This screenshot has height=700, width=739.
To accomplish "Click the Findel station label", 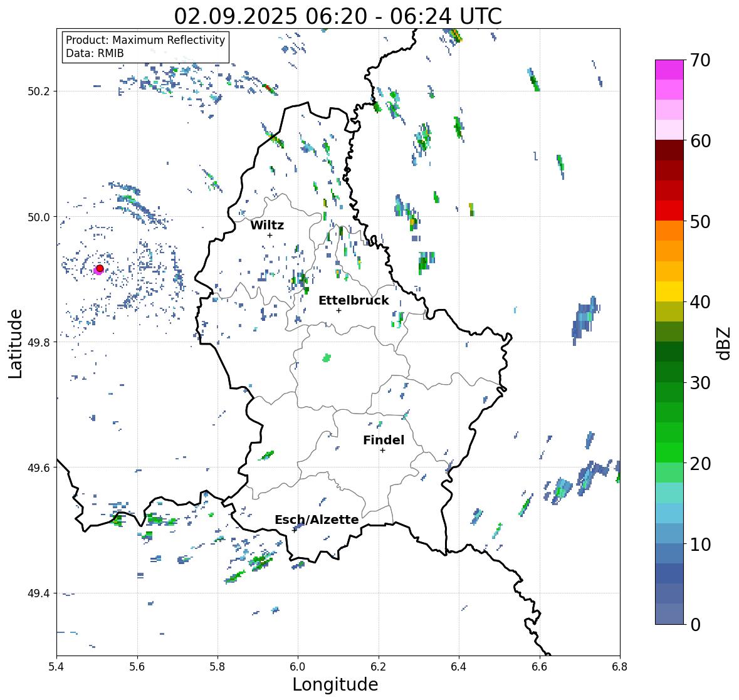I will coord(383,440).
